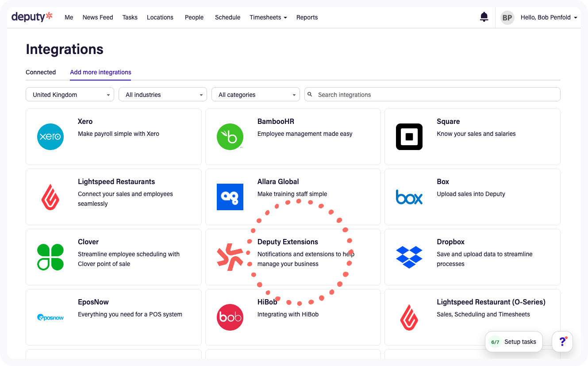Open the Dropbox integration title
The height and width of the screenshot is (366, 588).
451,242
